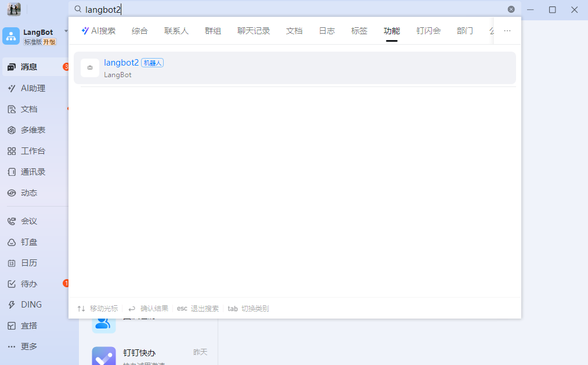Show more search category tabs
This screenshot has height=365, width=588.
click(507, 31)
